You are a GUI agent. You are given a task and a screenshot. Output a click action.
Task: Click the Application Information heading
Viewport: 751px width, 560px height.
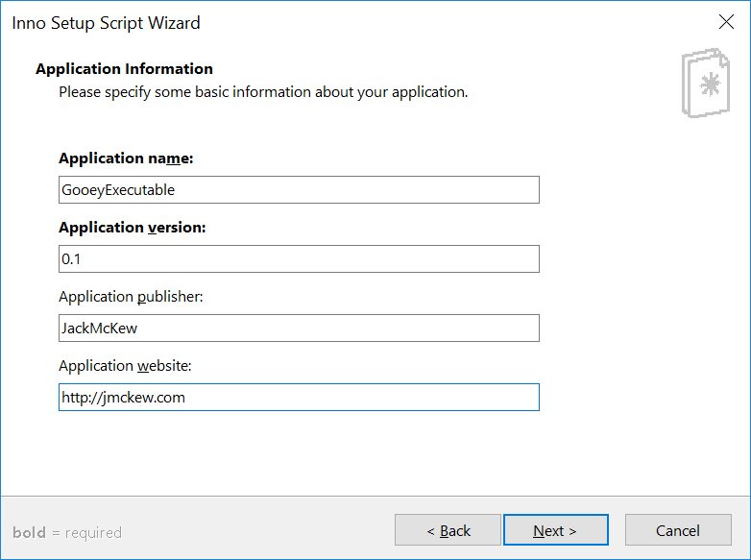click(x=124, y=69)
